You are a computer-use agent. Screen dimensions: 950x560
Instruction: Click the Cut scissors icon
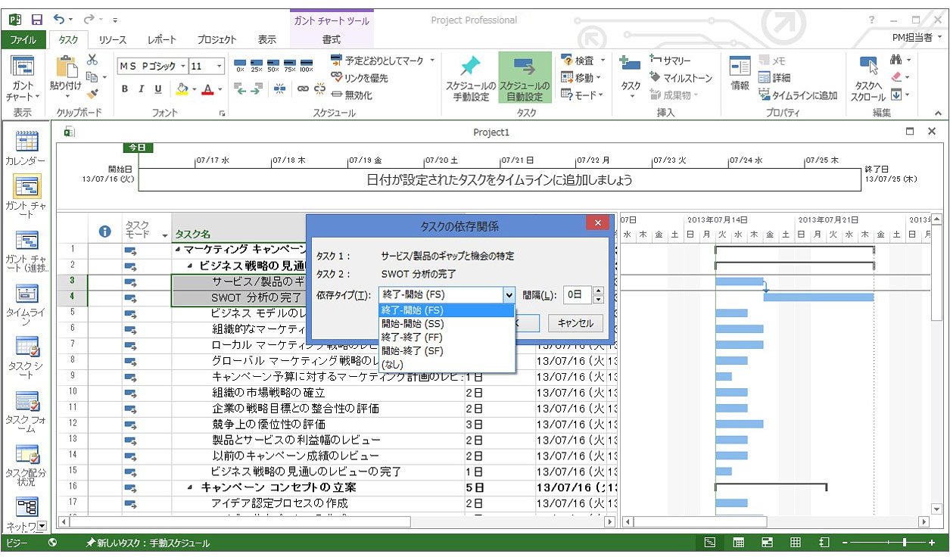click(x=92, y=61)
